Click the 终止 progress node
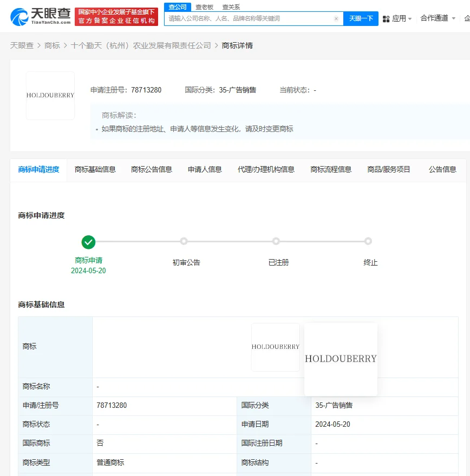Screen dimensions: 470x476 pos(368,241)
